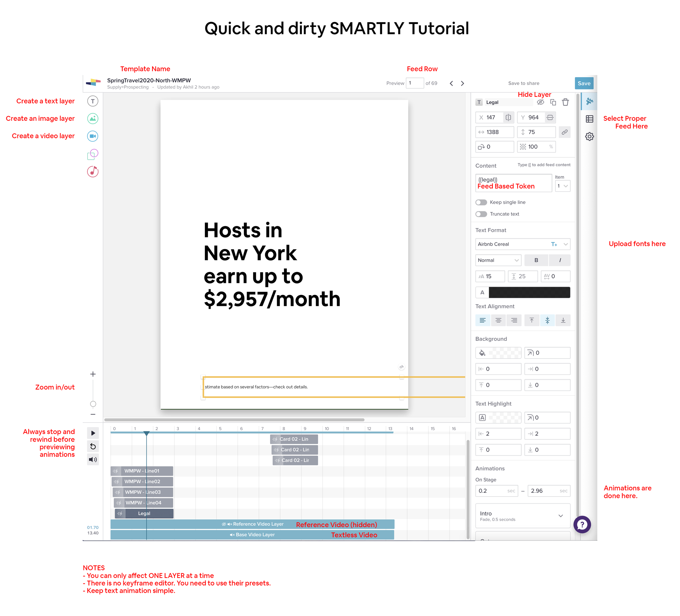The image size is (680, 616).
Task: Edit the opacity field 100
Action: tap(536, 147)
